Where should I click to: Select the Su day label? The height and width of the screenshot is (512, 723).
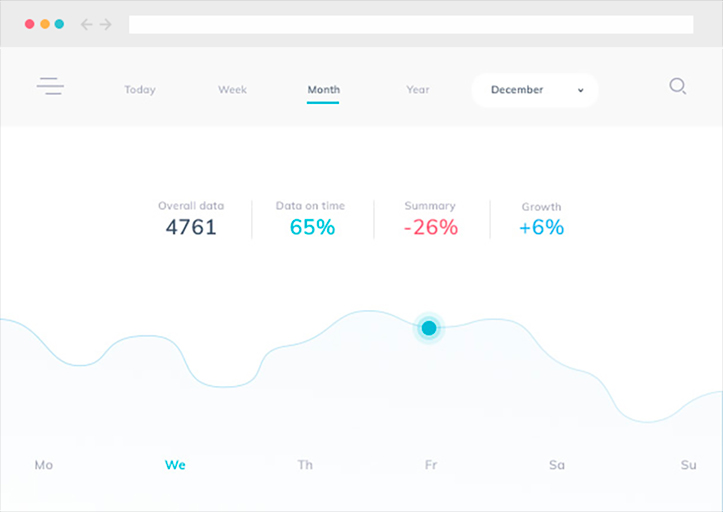pyautogui.click(x=688, y=464)
